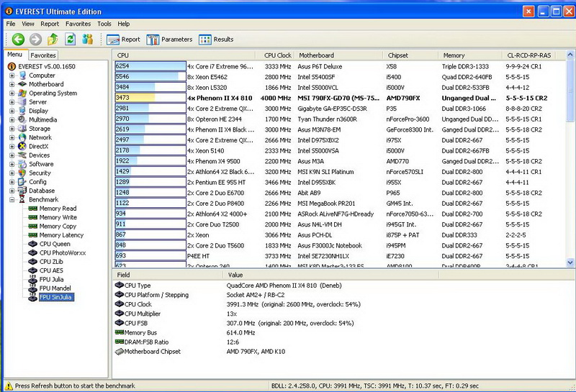Select the CPU Queen benchmark
This screenshot has width=576, height=392.
click(x=55, y=244)
